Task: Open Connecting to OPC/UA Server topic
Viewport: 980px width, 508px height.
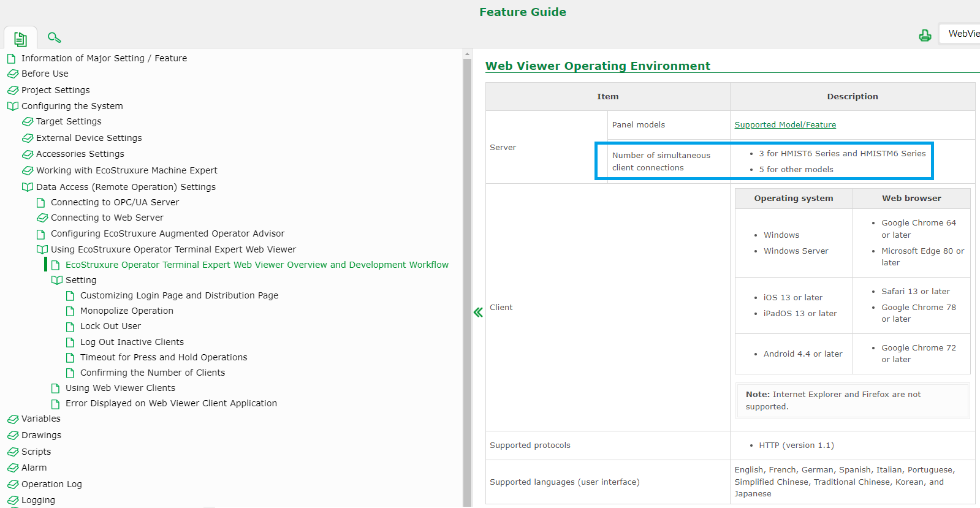Action: (x=115, y=202)
